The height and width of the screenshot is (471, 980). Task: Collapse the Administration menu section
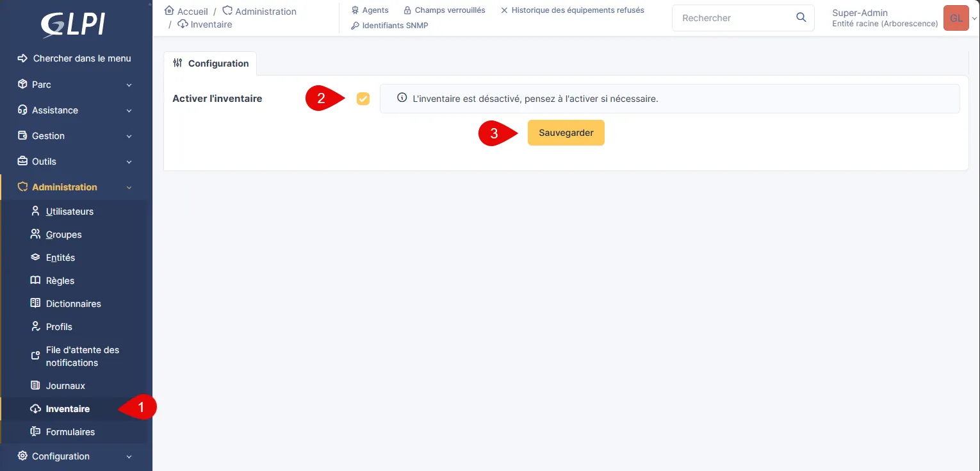tap(75, 187)
